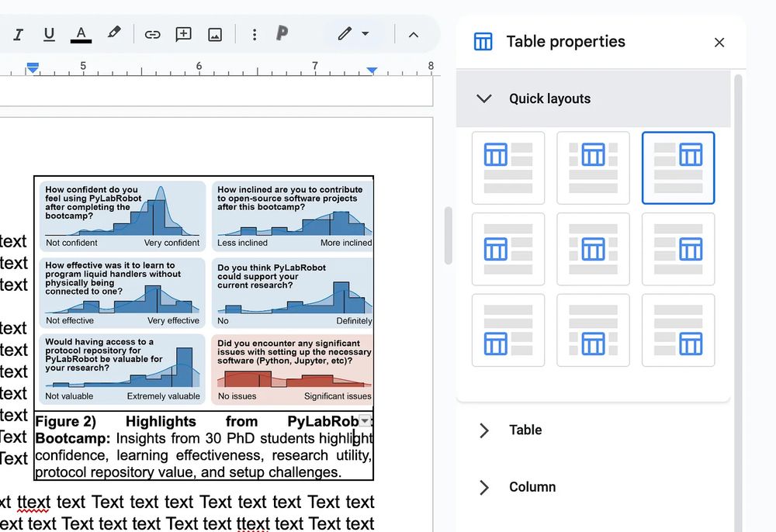Click the misspelled word 'ttext' in first paragraph line
This screenshot has width=776, height=532.
[33, 503]
